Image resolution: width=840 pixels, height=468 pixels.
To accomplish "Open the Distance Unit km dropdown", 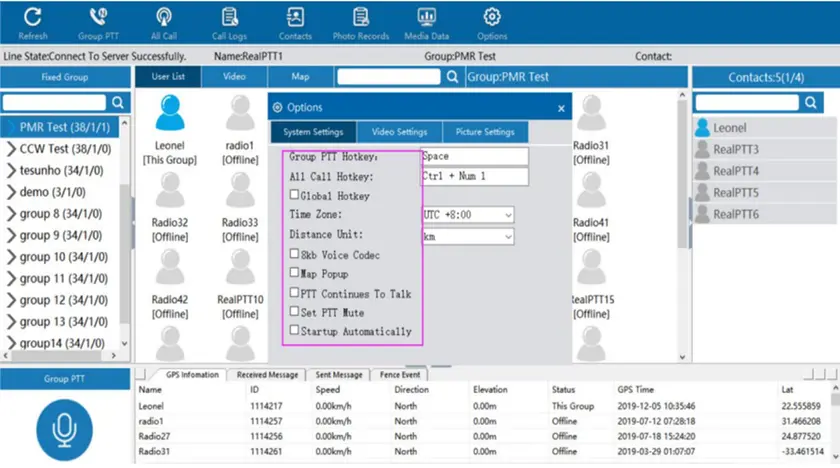I will [467, 237].
